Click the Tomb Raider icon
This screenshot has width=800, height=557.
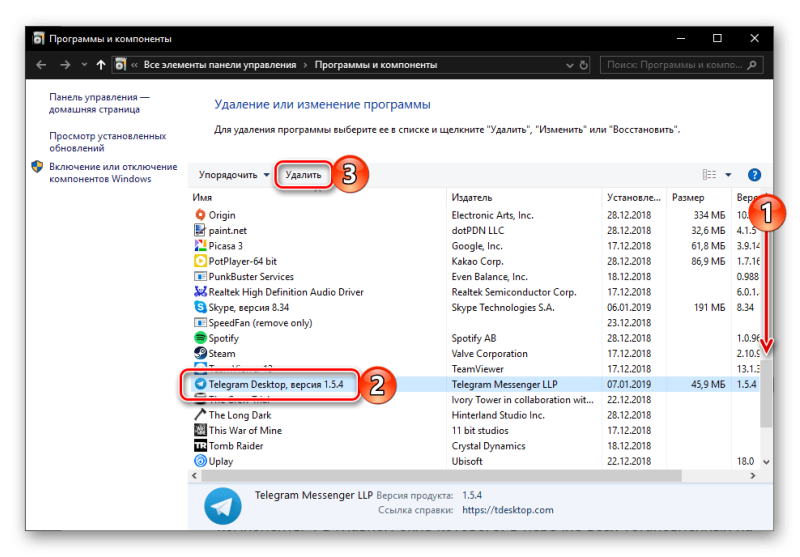(200, 445)
